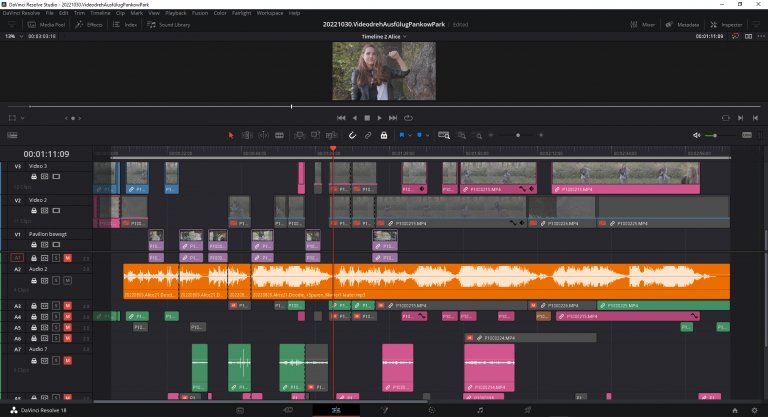Open the Playback menu
This screenshot has height=417, width=768.
[x=175, y=13]
